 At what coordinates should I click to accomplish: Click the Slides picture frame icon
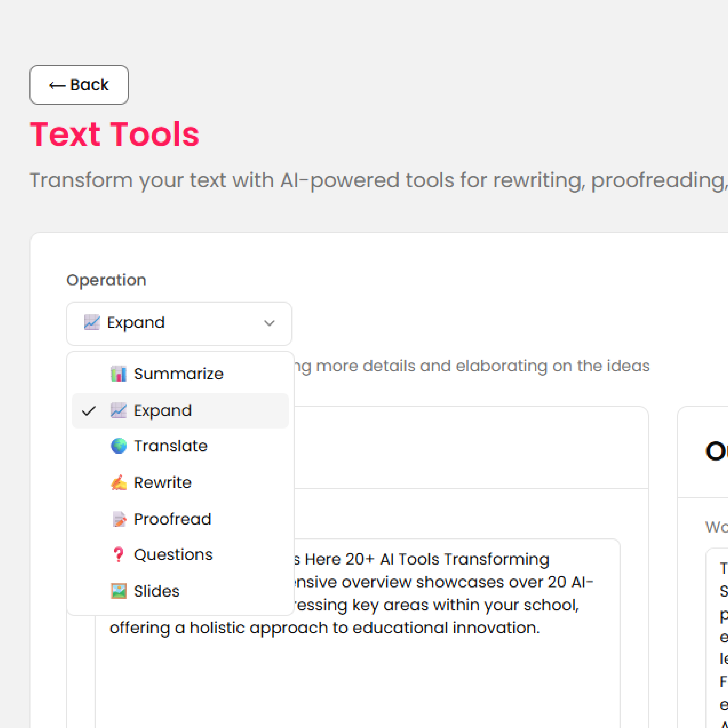point(118,591)
